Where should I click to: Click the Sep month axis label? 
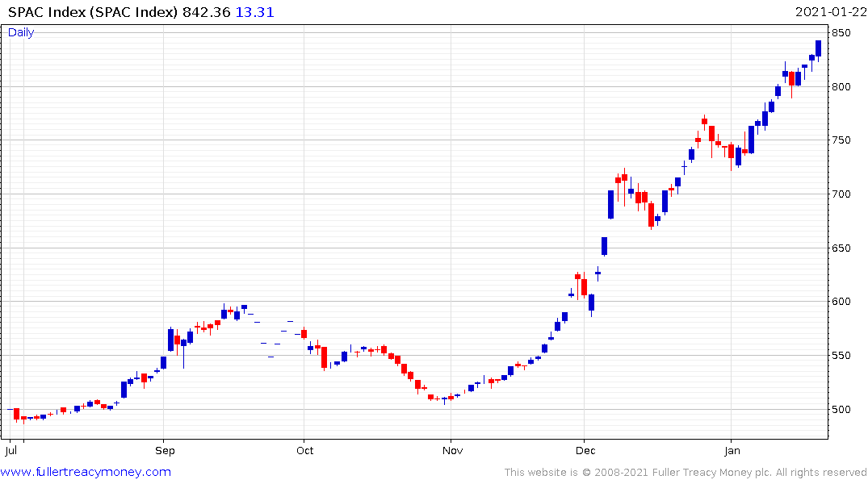[x=165, y=450]
